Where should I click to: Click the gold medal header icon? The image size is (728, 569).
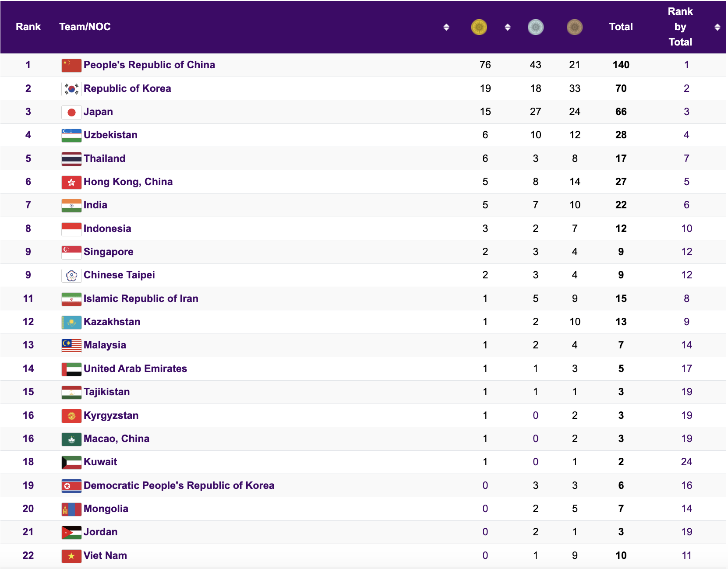[479, 27]
